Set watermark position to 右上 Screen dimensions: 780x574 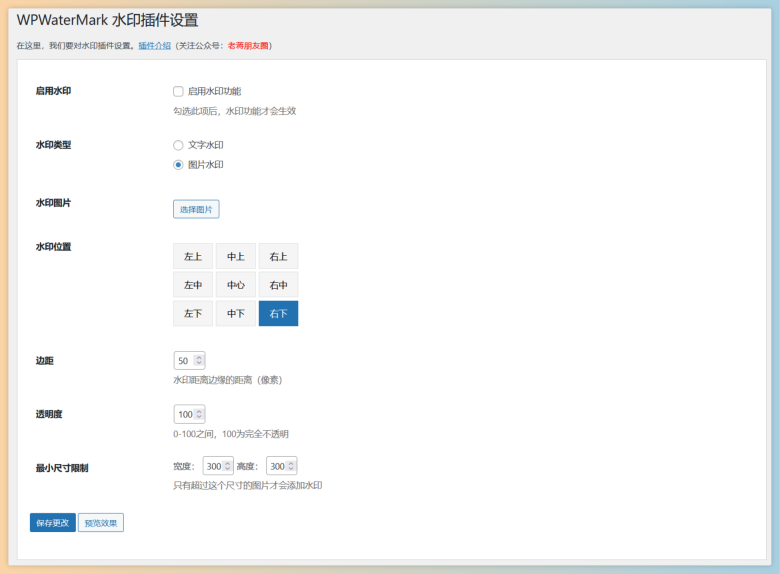point(279,257)
